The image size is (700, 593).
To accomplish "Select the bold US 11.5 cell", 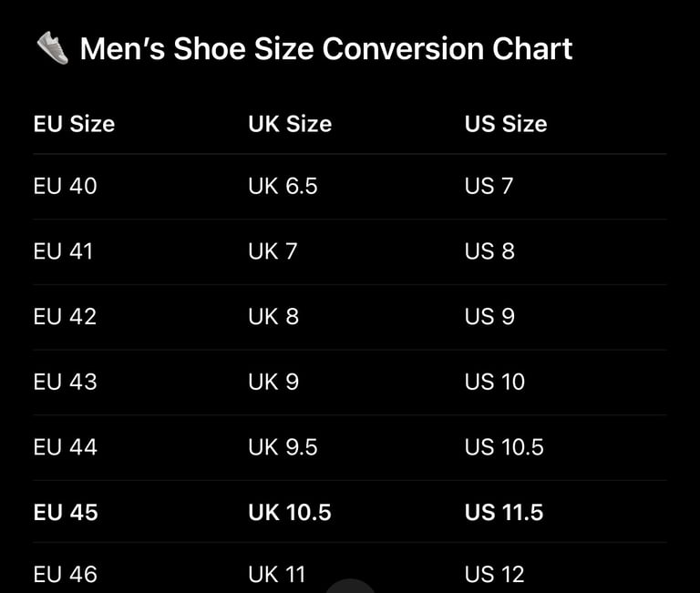I will (504, 512).
